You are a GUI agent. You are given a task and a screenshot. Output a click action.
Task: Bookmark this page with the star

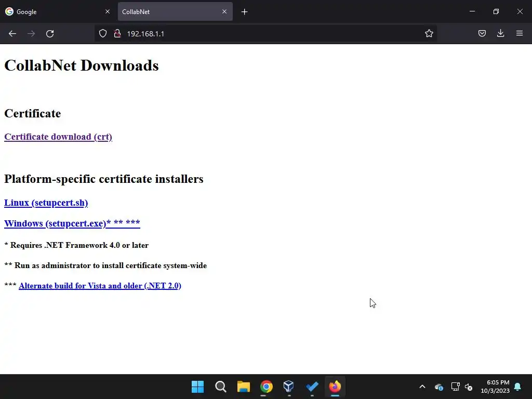[x=429, y=33]
